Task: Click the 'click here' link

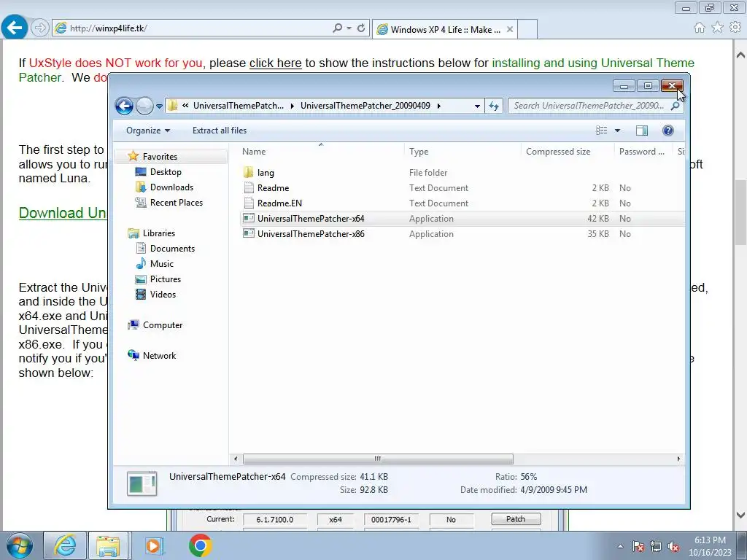Action: [275, 63]
